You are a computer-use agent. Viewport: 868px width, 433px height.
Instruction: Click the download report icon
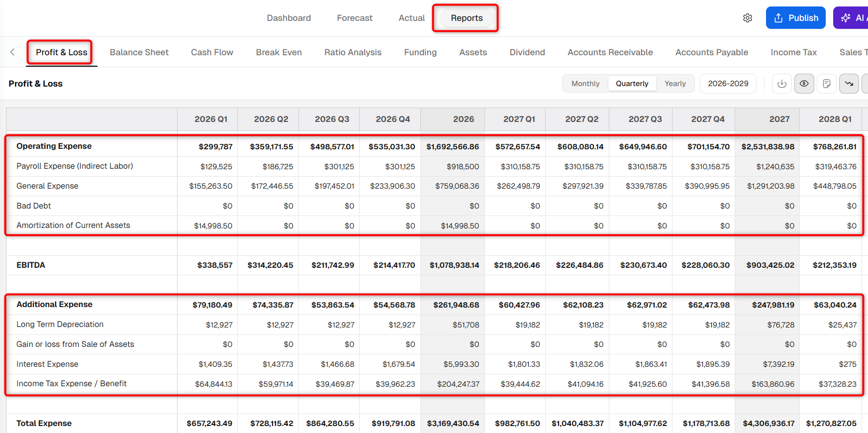coord(782,84)
